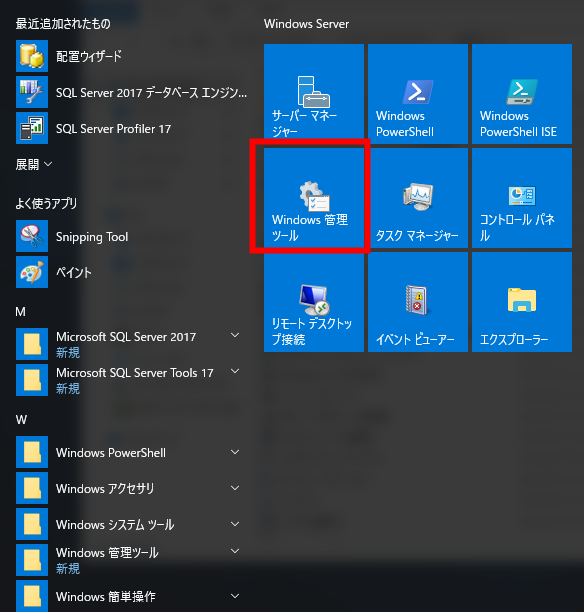Open ペイント from frequently used apps
584x612 pixels.
(131, 272)
